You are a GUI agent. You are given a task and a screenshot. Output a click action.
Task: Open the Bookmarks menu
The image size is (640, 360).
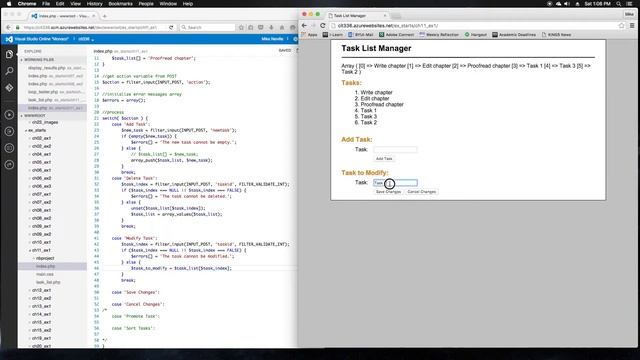(120, 4)
